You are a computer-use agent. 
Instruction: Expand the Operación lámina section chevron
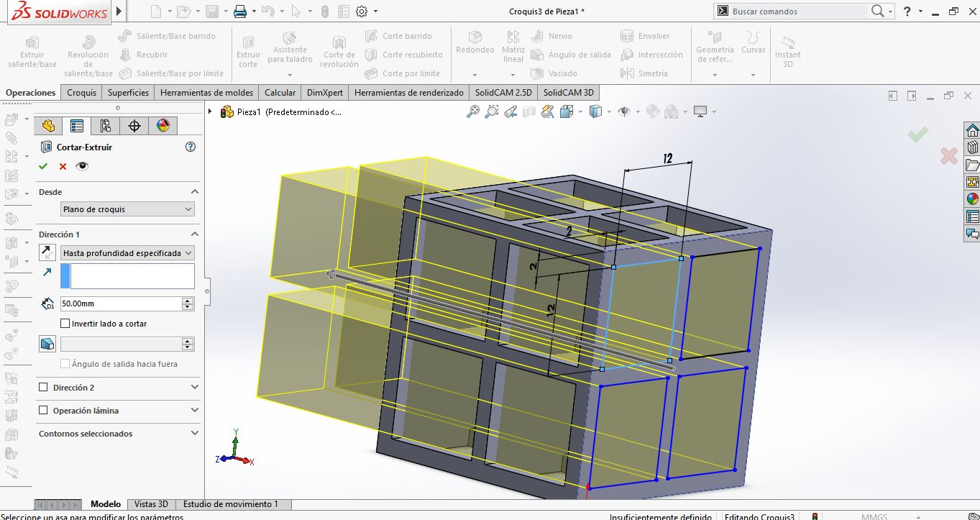(194, 411)
